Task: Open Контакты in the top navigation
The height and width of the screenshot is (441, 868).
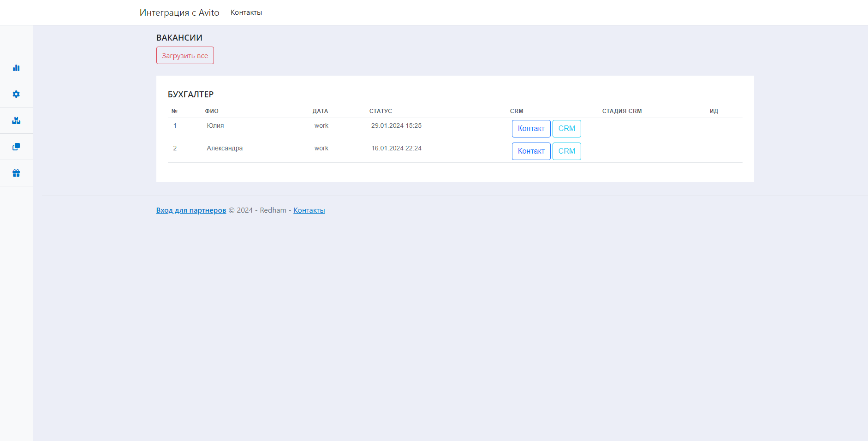Action: [246, 12]
